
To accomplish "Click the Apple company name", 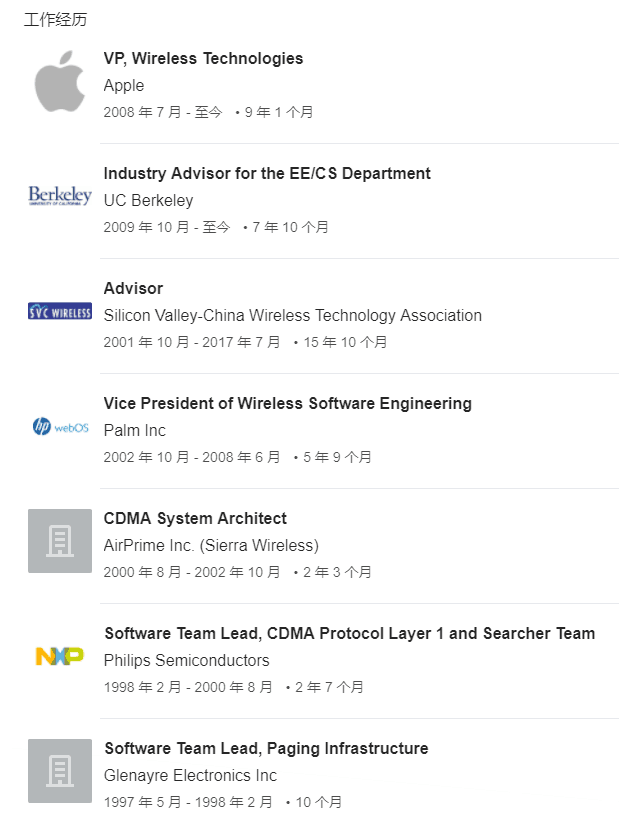I will 124,85.
